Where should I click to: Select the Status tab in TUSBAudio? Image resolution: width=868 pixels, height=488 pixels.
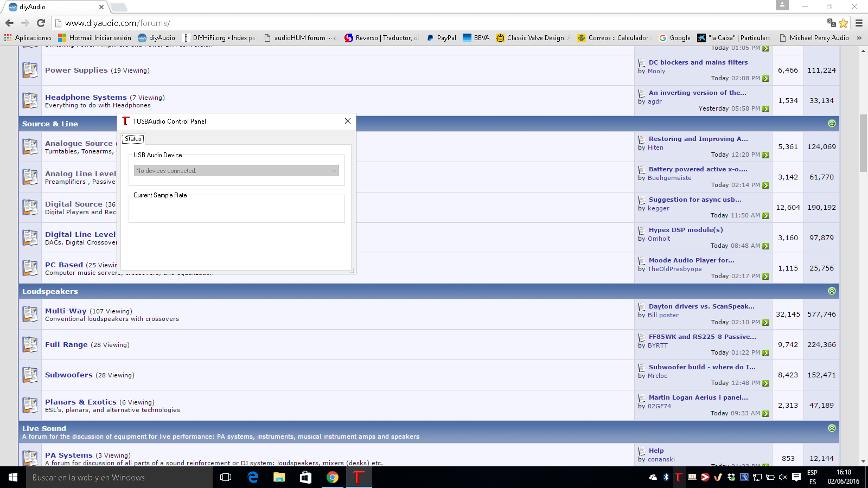[x=133, y=139]
